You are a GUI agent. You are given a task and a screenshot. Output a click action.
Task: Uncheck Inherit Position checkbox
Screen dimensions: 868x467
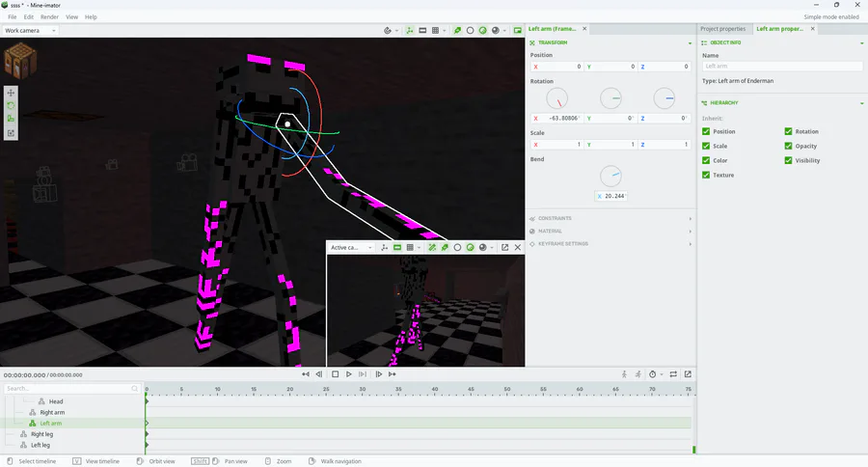[706, 131]
